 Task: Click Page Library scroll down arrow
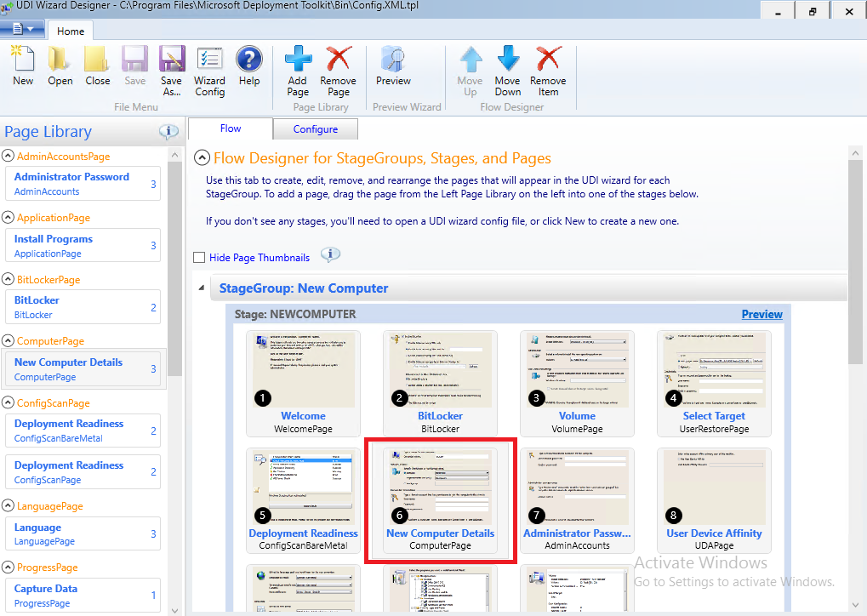[174, 611]
